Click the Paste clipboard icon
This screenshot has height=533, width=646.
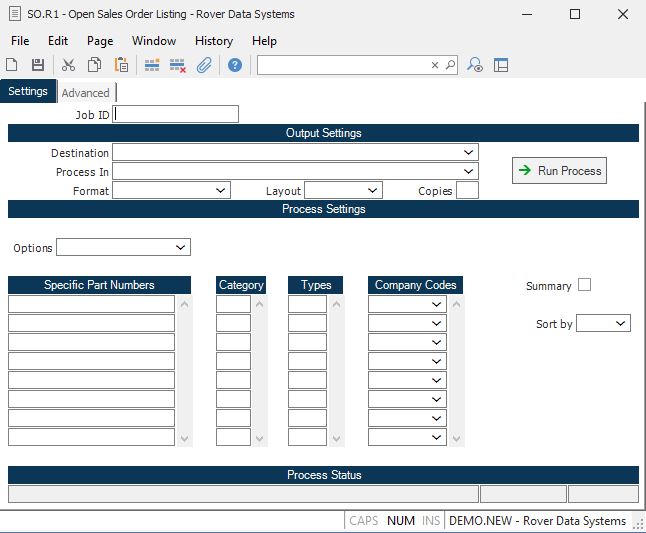(121, 65)
